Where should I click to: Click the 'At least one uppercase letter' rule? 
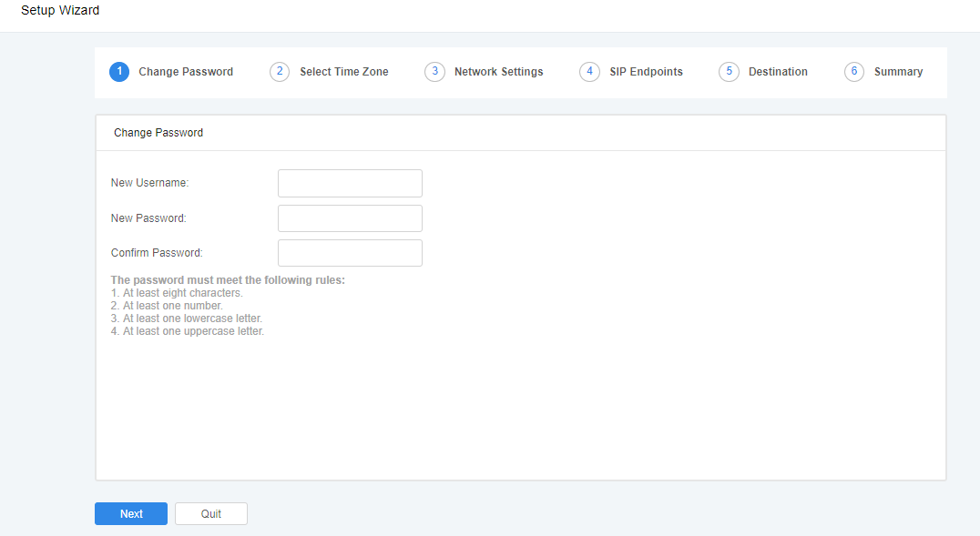coord(188,331)
